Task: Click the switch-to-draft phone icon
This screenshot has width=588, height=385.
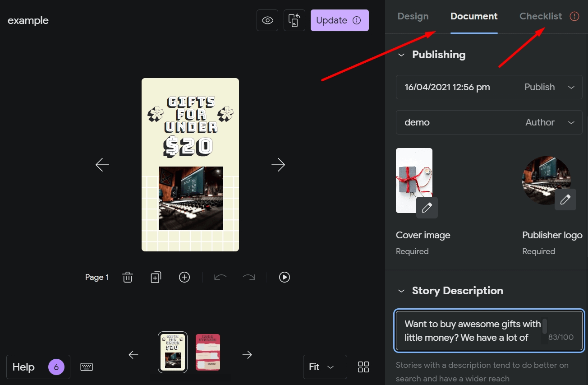Action: 294,20
